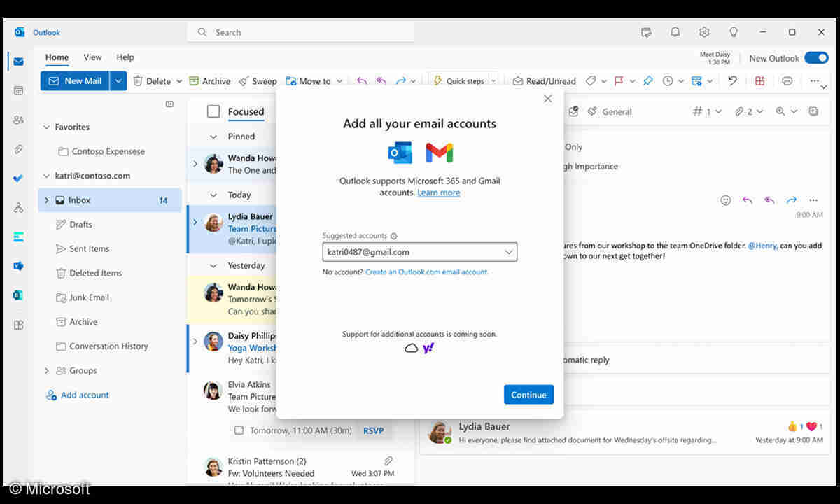
Task: Open the To Do checkmark icon in sidebar
Action: 18,178
